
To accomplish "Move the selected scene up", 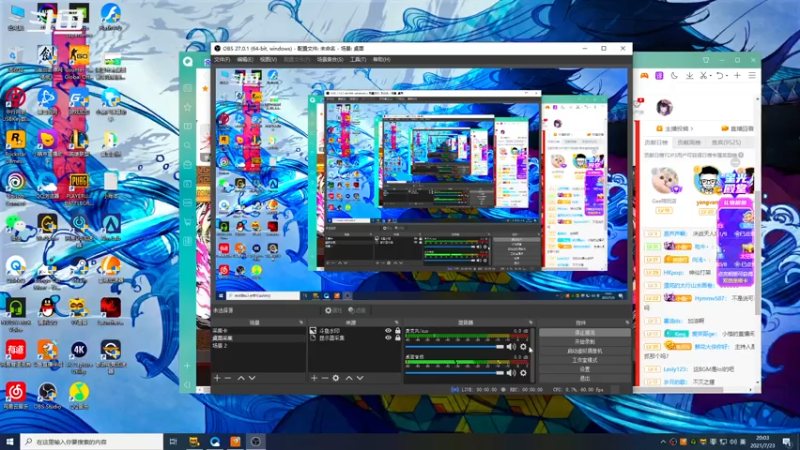I will 241,378.
